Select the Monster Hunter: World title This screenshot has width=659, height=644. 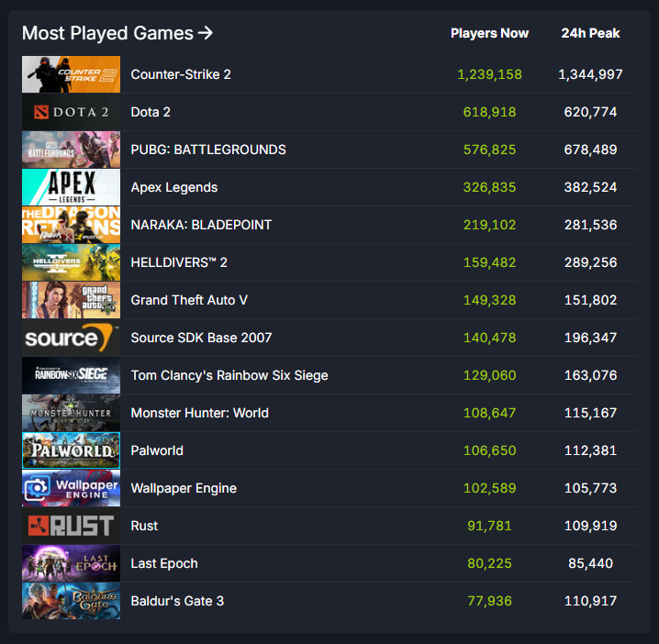pos(200,413)
